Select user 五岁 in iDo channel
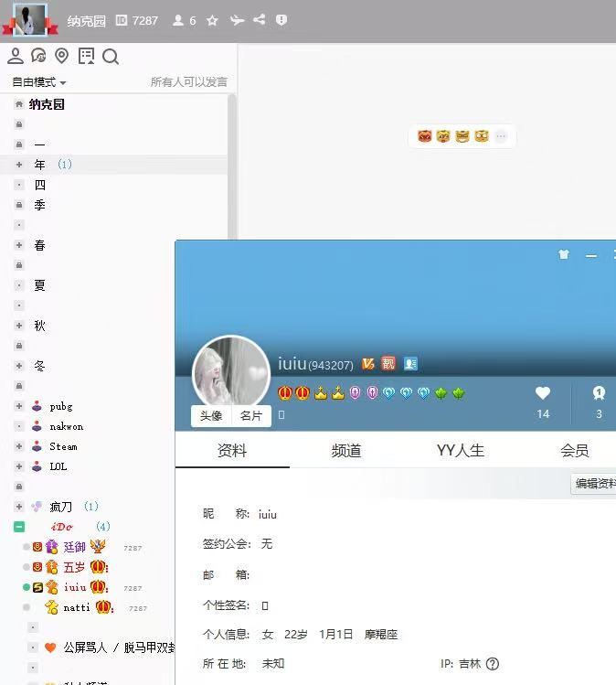Viewport: 616px width, 685px height. point(74,567)
